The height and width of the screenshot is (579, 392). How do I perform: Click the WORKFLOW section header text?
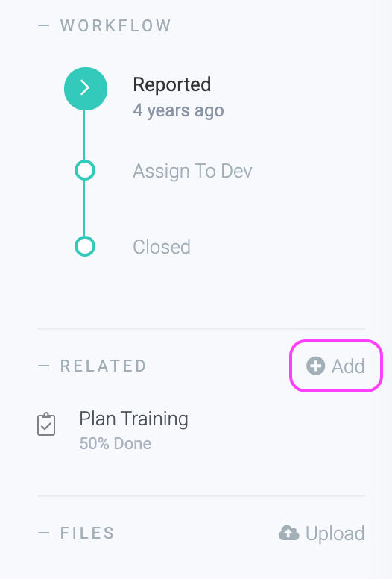(x=116, y=25)
